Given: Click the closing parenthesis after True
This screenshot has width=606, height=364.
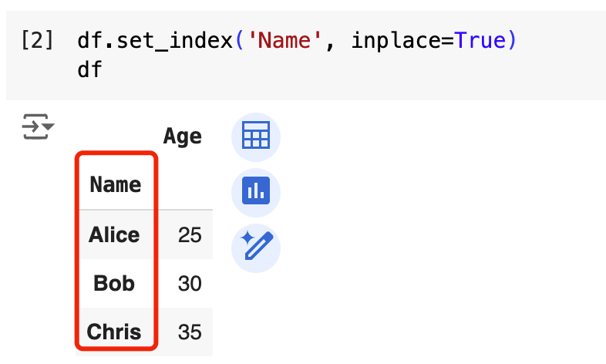Looking at the screenshot, I should point(510,41).
